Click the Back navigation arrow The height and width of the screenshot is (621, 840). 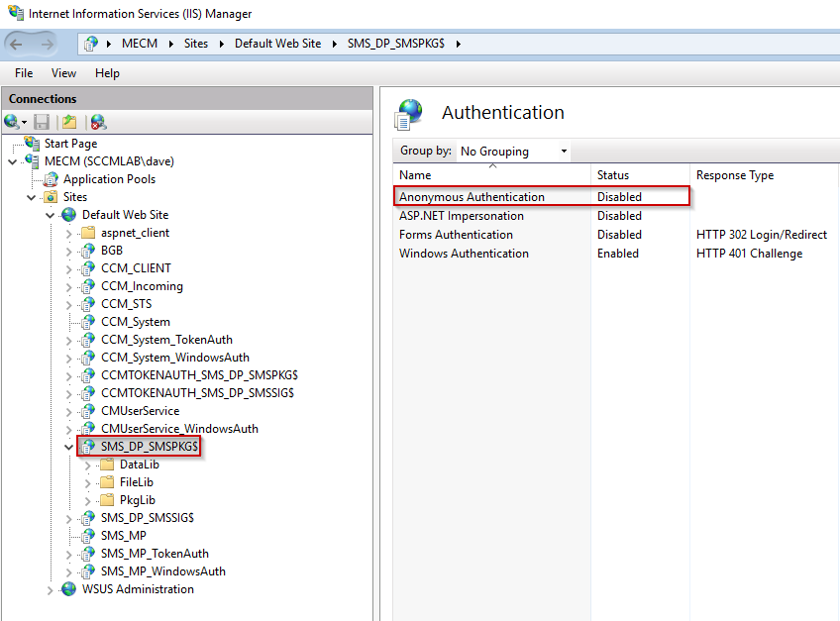tap(16, 44)
